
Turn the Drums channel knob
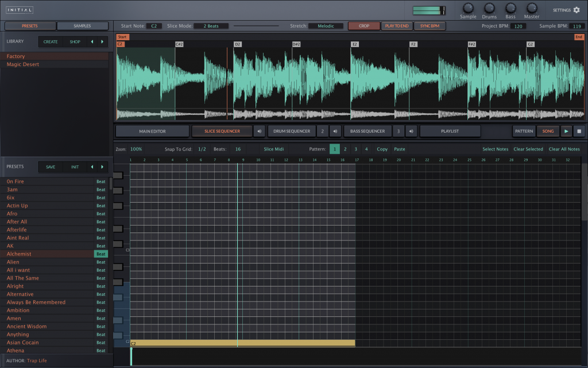pos(489,9)
